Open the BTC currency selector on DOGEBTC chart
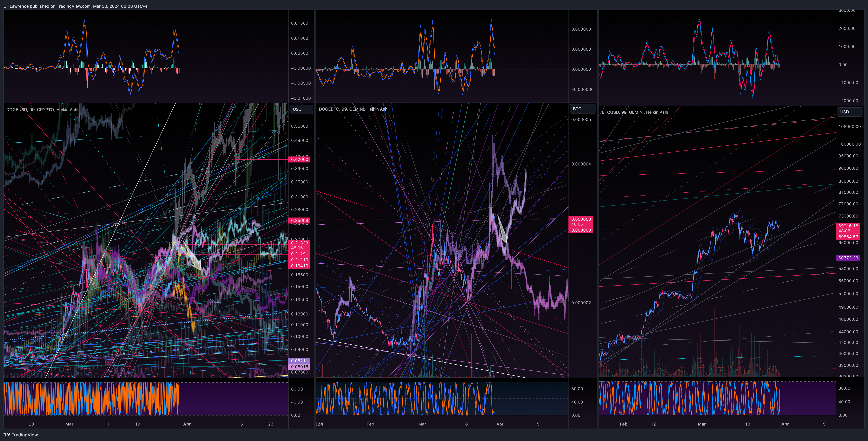Image resolution: width=868 pixels, height=441 pixels. (583, 108)
